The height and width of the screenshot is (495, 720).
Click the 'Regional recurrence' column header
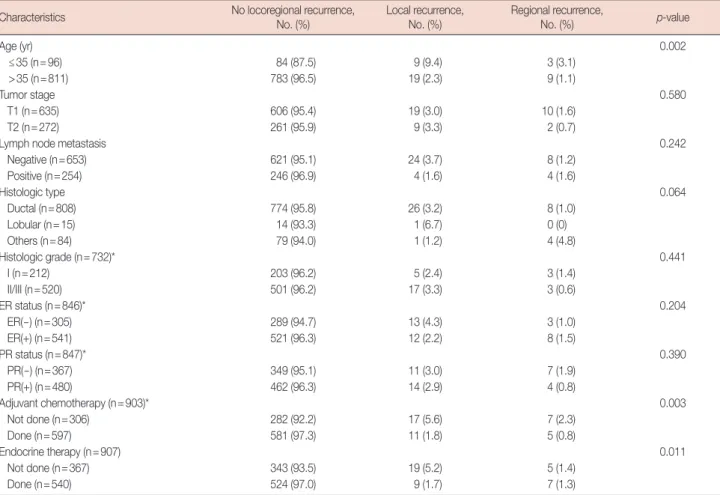pyautogui.click(x=557, y=17)
